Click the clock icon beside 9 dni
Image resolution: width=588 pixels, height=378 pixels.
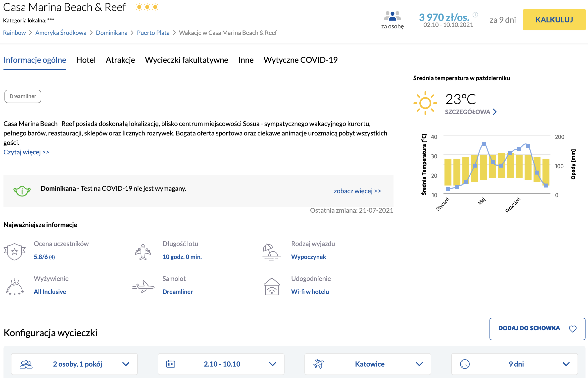point(465,364)
